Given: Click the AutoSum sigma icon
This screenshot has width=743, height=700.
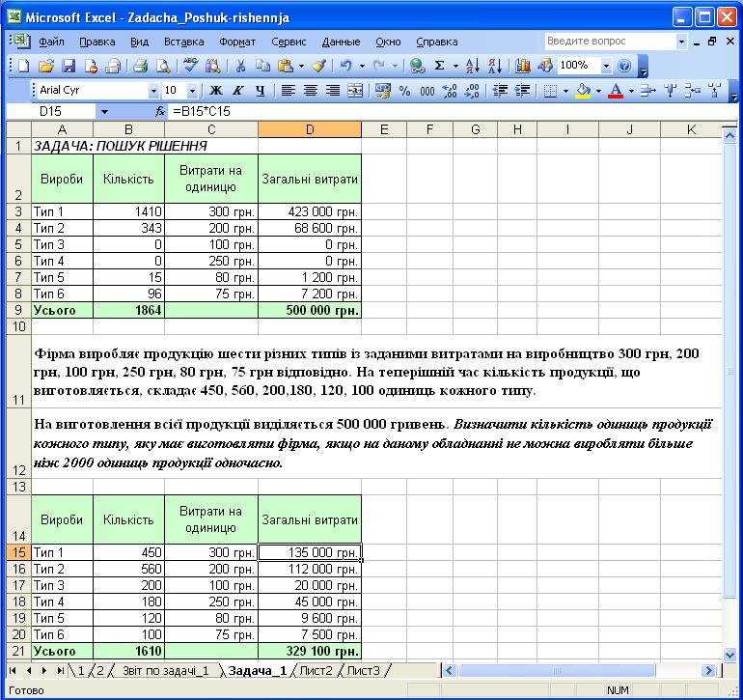Looking at the screenshot, I should [440, 66].
